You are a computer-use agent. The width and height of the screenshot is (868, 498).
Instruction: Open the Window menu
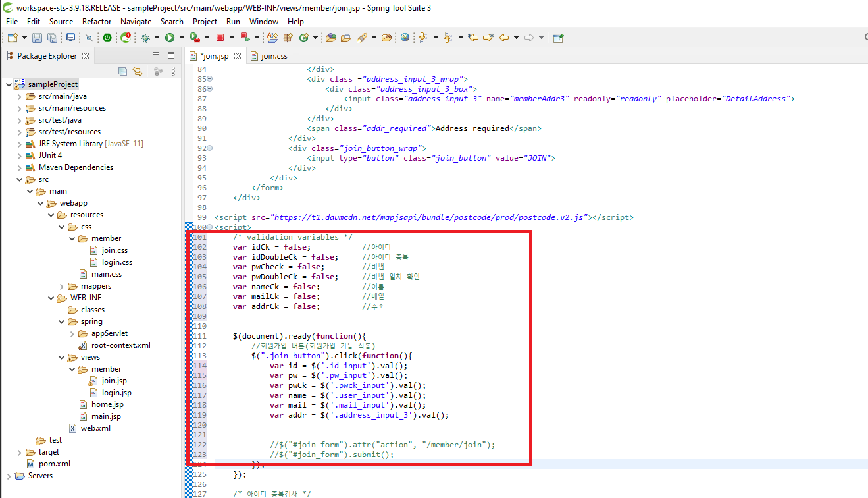[x=264, y=21]
